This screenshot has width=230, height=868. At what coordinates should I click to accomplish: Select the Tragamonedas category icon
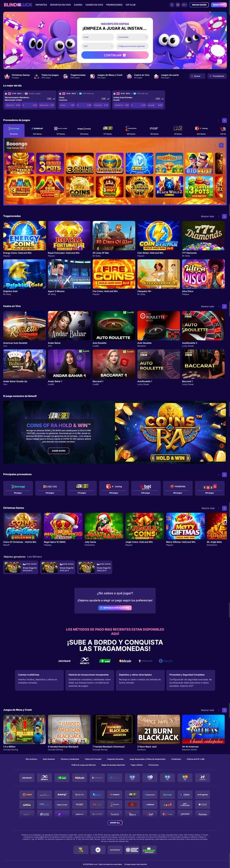[x=66, y=76]
